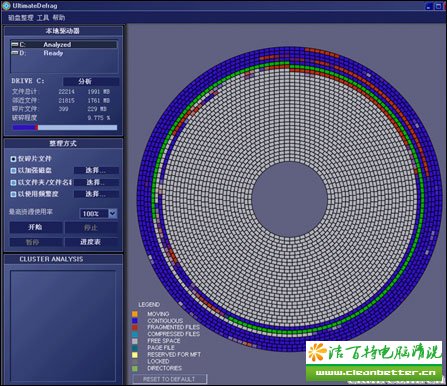447x386 pixels.
Task: Click the fragmentation percentage '9.775 %'
Action: (x=99, y=118)
